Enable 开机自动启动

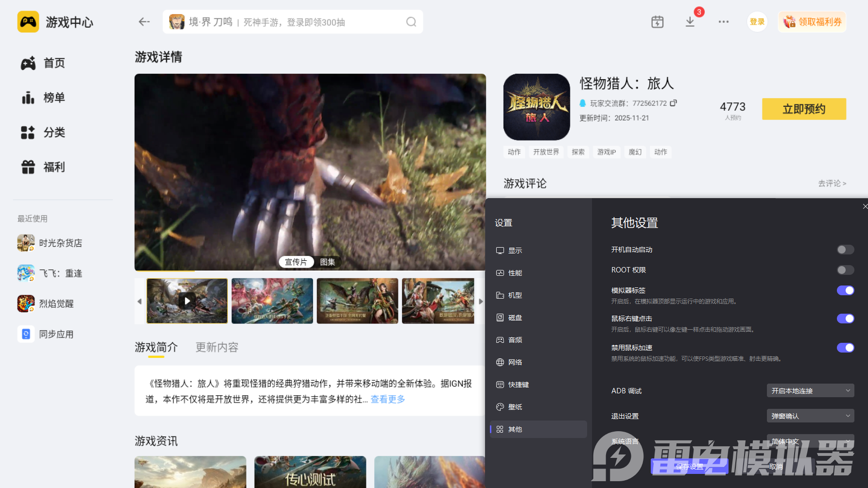click(845, 250)
